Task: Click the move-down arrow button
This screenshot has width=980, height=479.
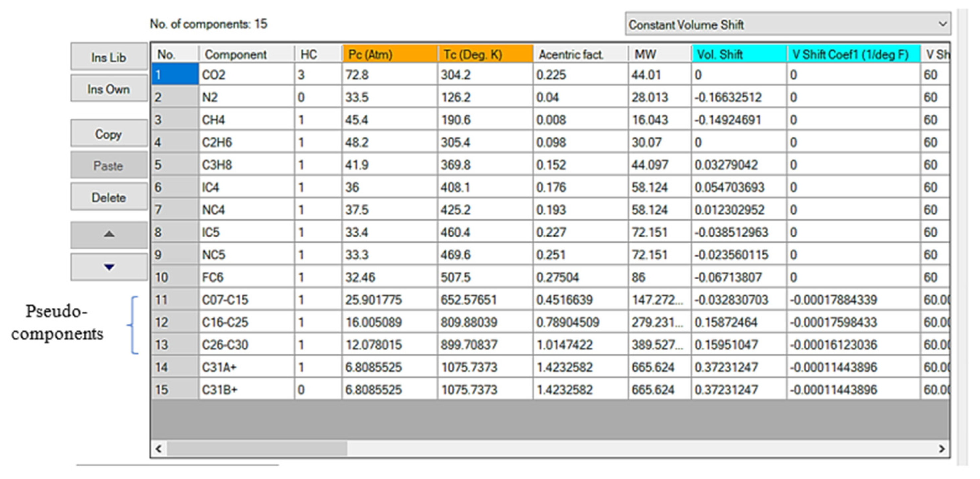Action: 109,267
